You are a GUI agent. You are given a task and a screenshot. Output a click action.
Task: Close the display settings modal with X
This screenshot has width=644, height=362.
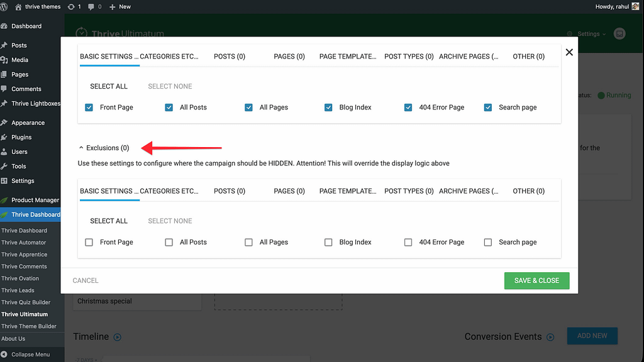569,52
